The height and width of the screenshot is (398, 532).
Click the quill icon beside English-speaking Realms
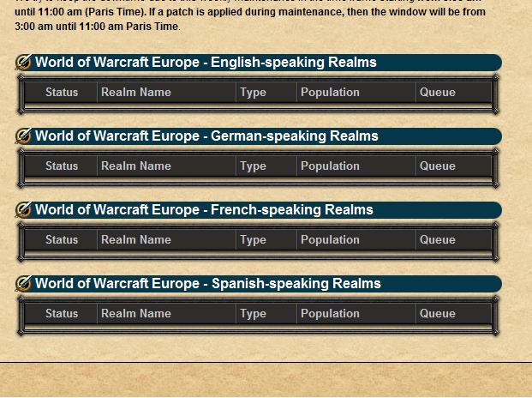pos(23,62)
